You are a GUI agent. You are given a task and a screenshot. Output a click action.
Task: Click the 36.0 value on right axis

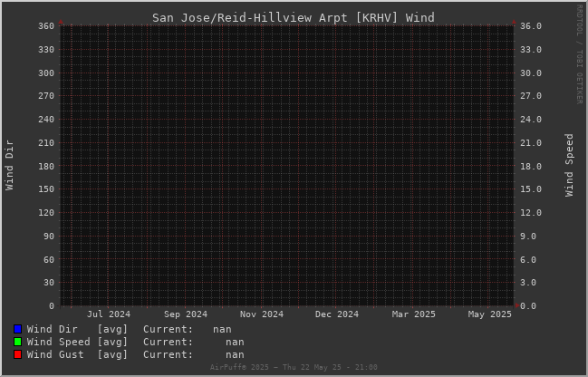tap(531, 26)
